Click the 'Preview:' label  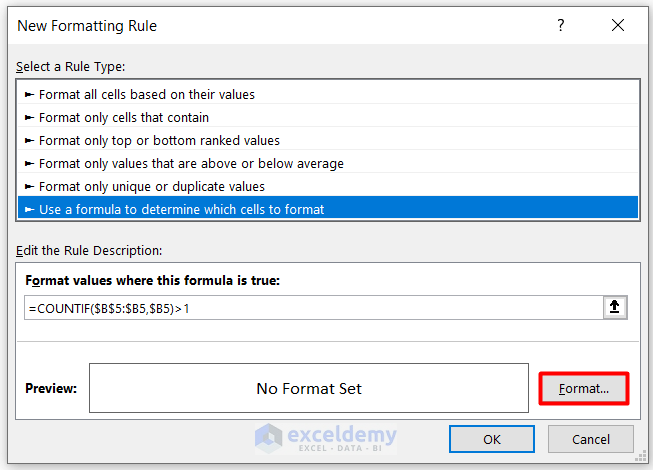pyautogui.click(x=51, y=388)
